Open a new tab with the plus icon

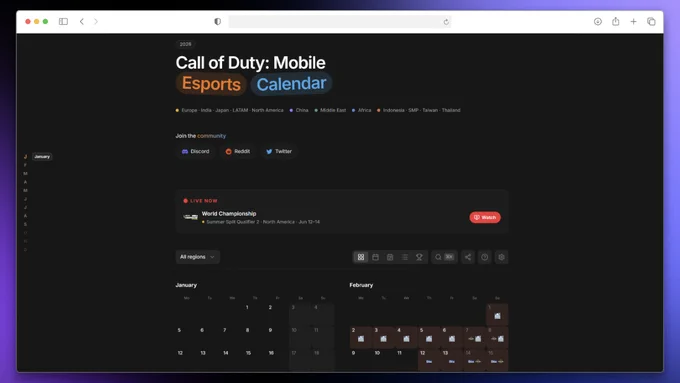tap(633, 21)
